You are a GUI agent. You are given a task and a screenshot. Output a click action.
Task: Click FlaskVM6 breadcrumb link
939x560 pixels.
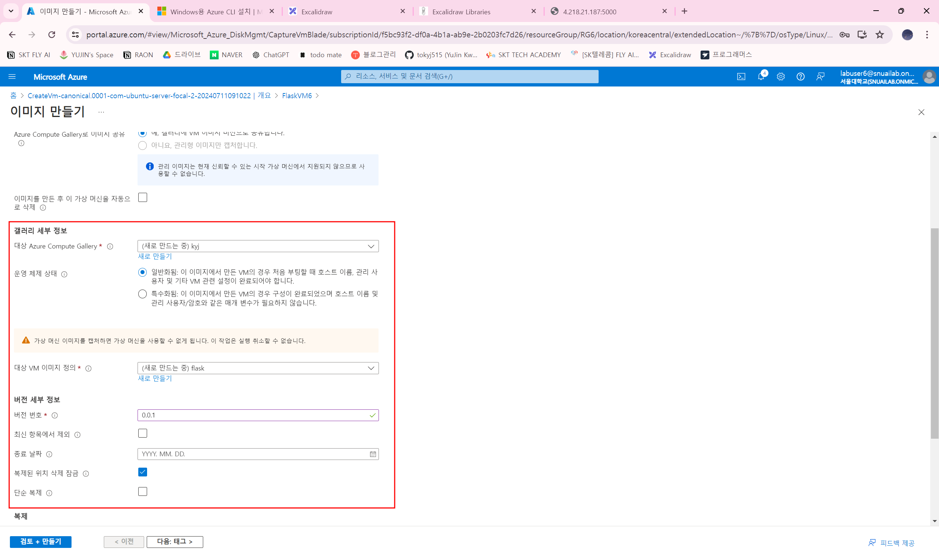pyautogui.click(x=297, y=96)
